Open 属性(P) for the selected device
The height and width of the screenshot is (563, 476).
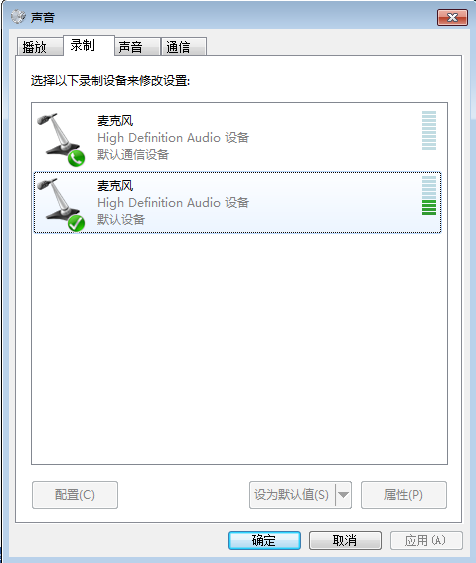(x=403, y=495)
